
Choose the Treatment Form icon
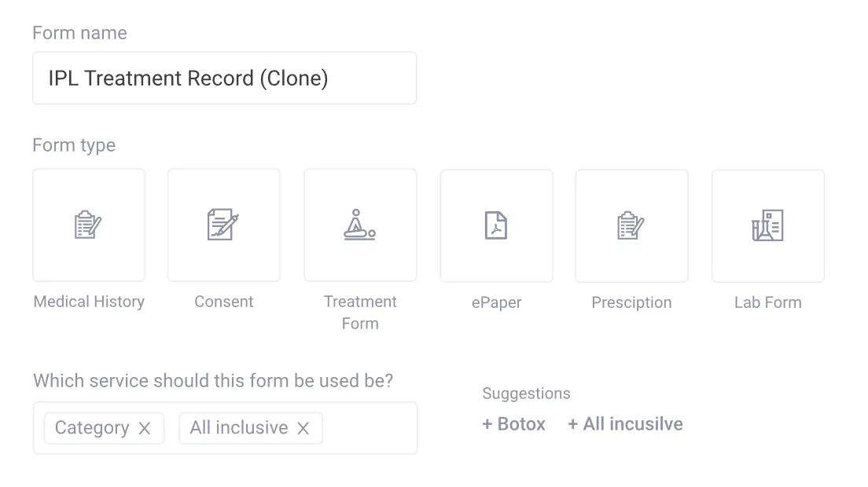coord(360,225)
